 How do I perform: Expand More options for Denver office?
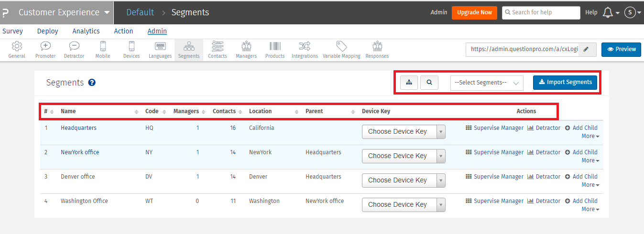[590, 185]
